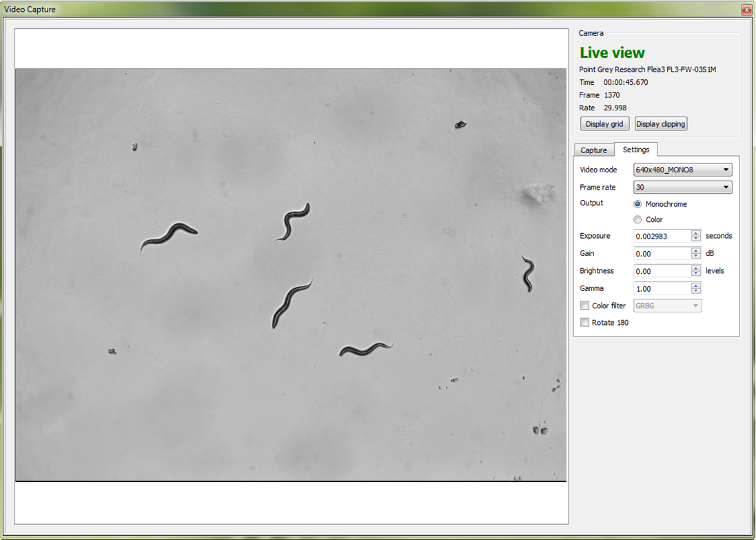756x540 pixels.
Task: Click the Display grid button
Action: [x=604, y=124]
